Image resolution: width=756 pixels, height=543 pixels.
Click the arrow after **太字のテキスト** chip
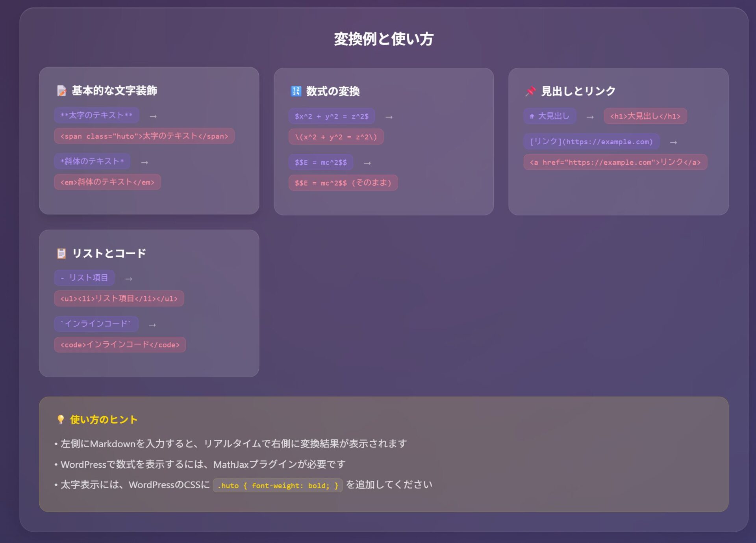pyautogui.click(x=153, y=117)
